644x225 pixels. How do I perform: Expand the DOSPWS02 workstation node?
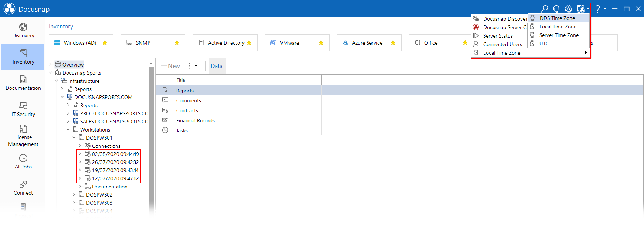74,195
